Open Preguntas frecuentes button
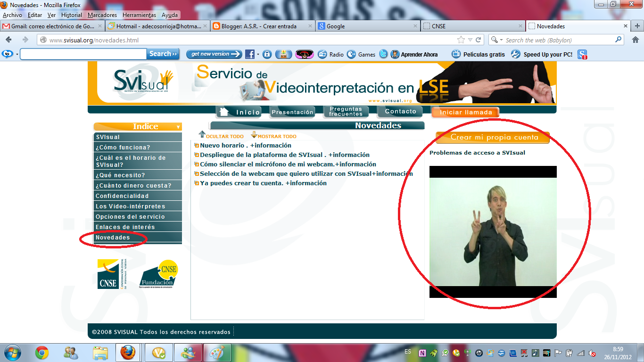 point(346,112)
